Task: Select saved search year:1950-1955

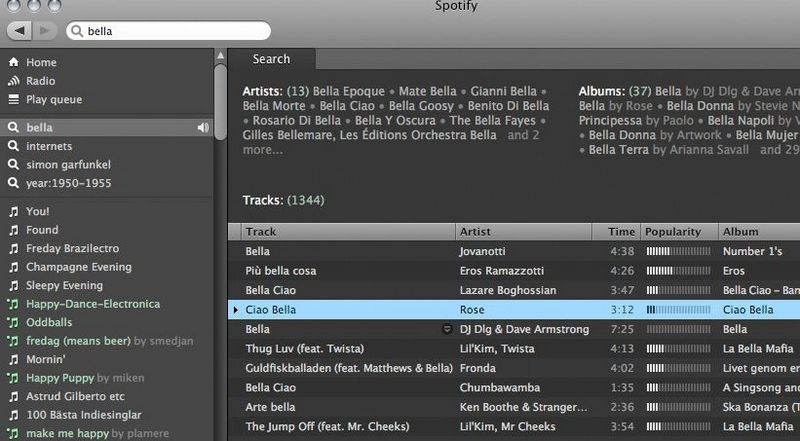Action: pos(68,183)
